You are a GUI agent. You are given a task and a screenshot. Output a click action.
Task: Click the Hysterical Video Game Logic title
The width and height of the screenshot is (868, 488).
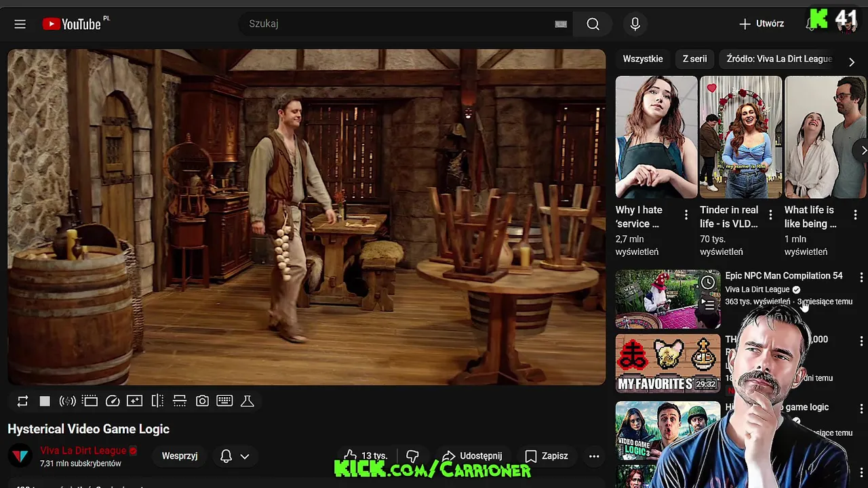coord(88,429)
